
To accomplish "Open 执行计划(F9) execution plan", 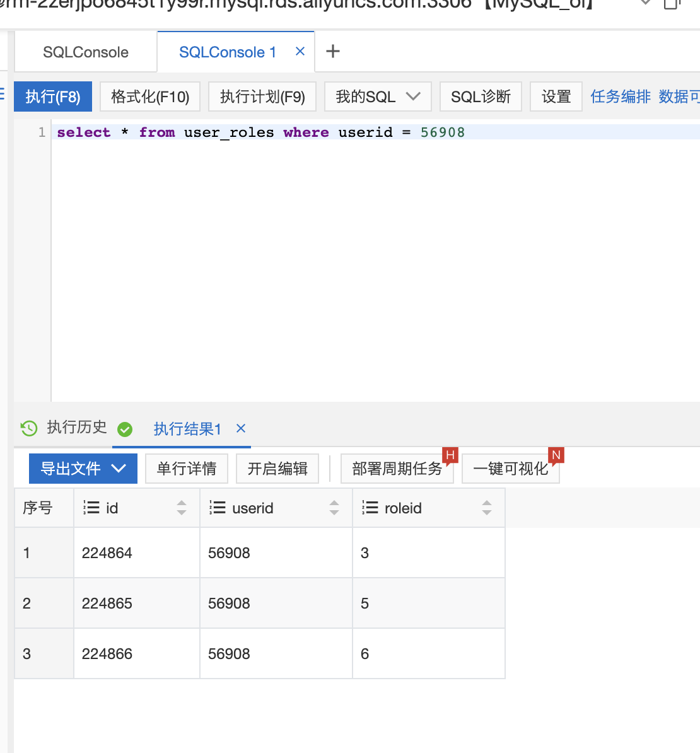I will click(262, 96).
